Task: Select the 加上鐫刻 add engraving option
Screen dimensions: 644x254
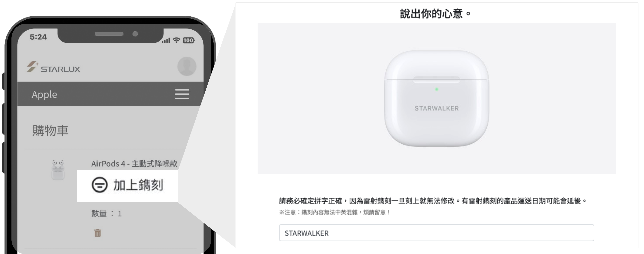Action: pyautogui.click(x=128, y=185)
